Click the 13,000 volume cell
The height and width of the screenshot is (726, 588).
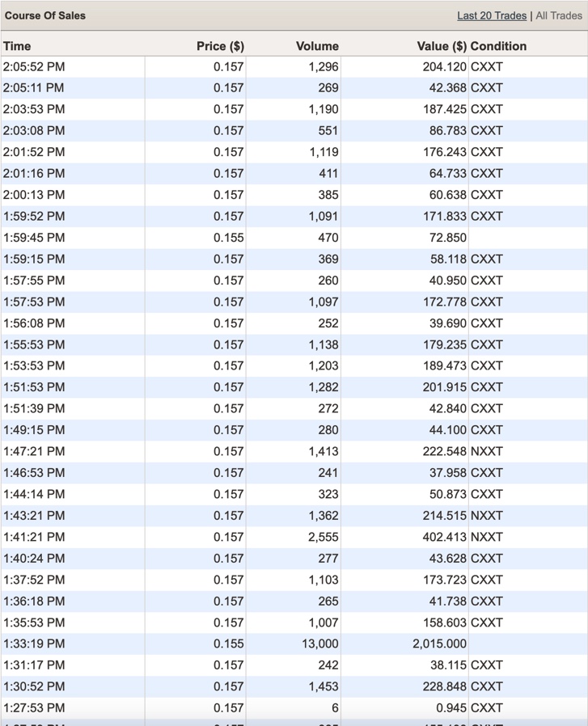(320, 644)
